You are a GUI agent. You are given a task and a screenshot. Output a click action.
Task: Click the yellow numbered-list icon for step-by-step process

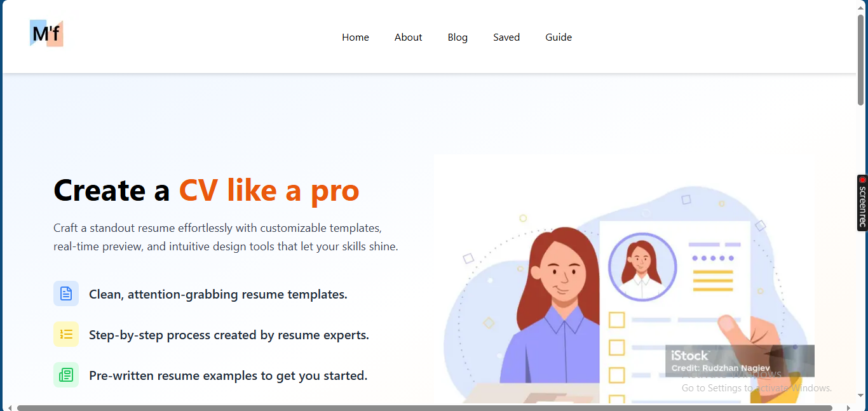click(x=66, y=334)
